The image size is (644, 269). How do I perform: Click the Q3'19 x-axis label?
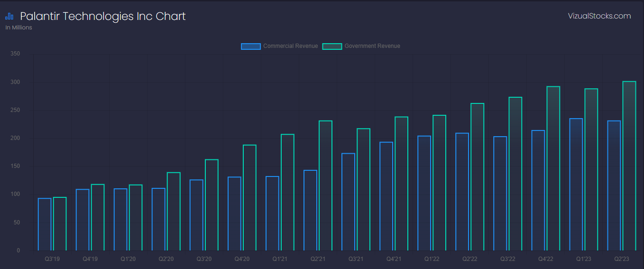[x=52, y=259]
